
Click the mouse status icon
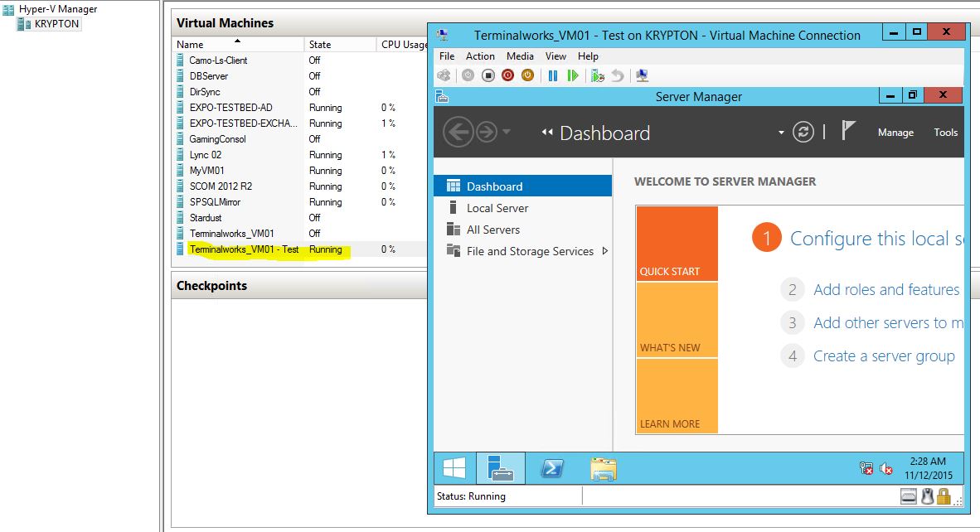pos(927,497)
